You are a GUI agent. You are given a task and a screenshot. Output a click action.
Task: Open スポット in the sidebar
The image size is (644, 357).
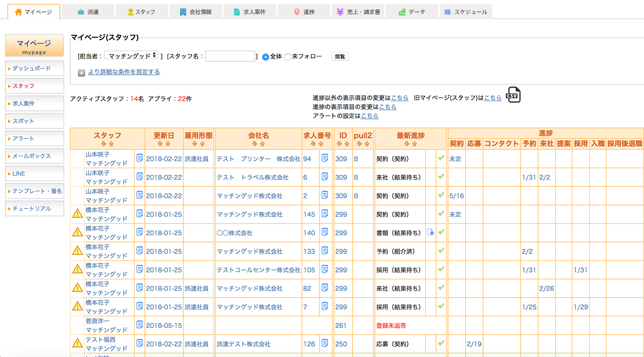[34, 121]
